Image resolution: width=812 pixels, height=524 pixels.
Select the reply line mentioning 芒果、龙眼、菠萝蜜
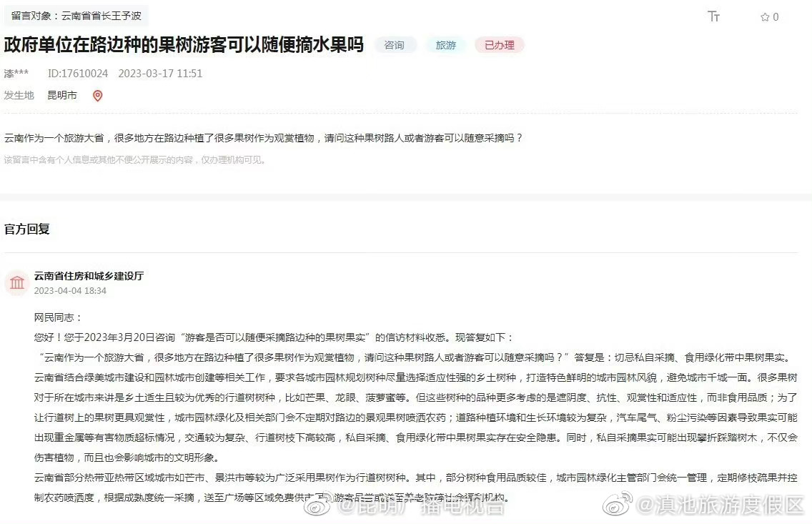tap(416, 397)
